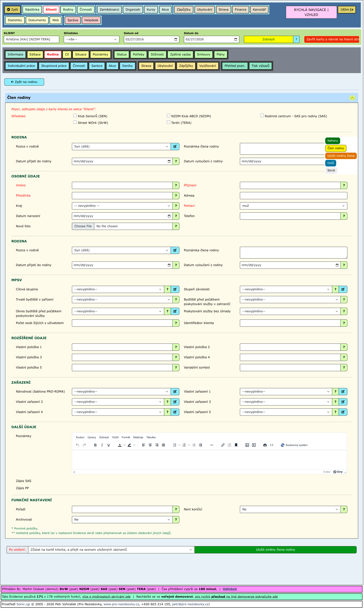
Task: Click the bookmark anchor icon in editor
Action: click(236, 445)
